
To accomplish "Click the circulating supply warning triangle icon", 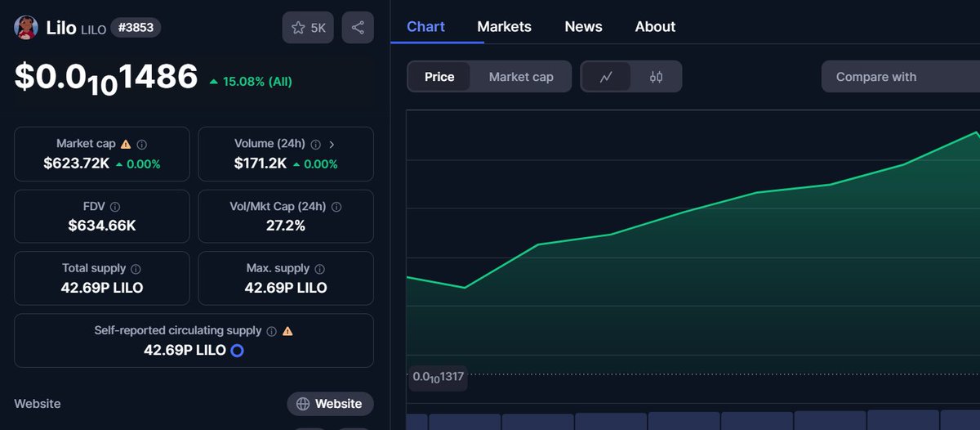I will tap(287, 331).
